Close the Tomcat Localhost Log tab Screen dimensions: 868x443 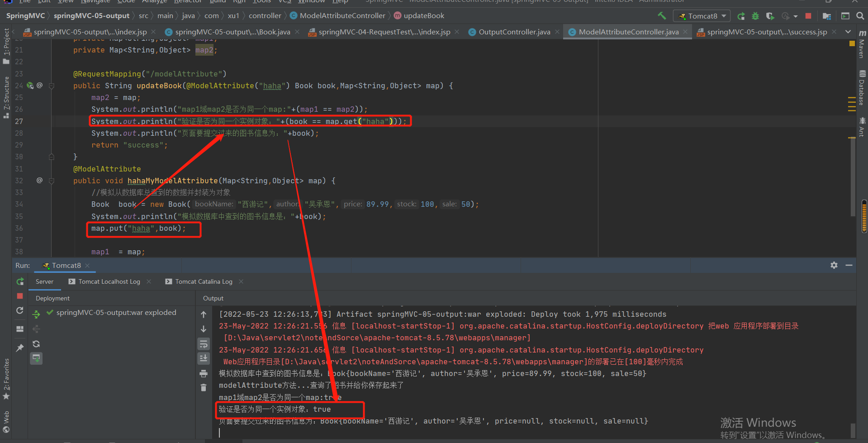click(149, 281)
